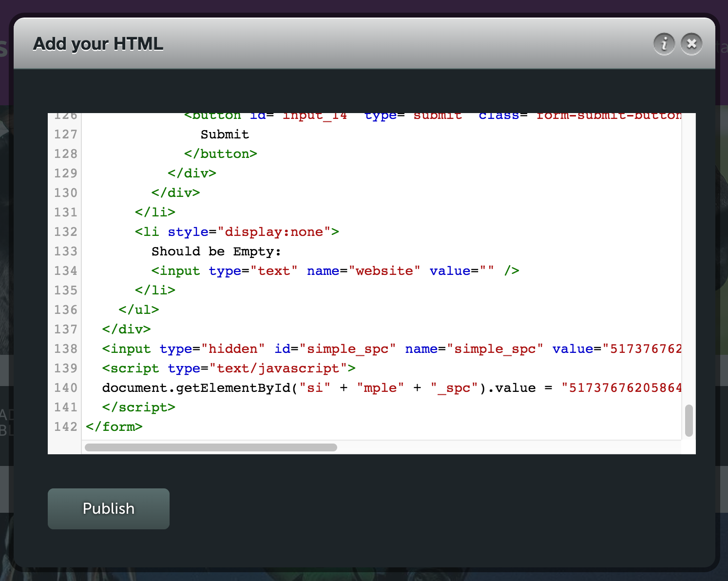728x581 pixels.
Task: Click the type="text" attribute on line 134
Action: 253,271
